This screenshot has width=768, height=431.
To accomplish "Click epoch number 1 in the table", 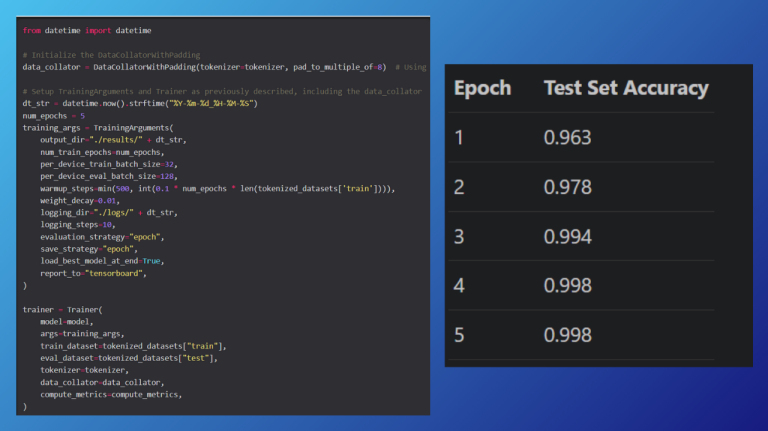I will tap(459, 138).
